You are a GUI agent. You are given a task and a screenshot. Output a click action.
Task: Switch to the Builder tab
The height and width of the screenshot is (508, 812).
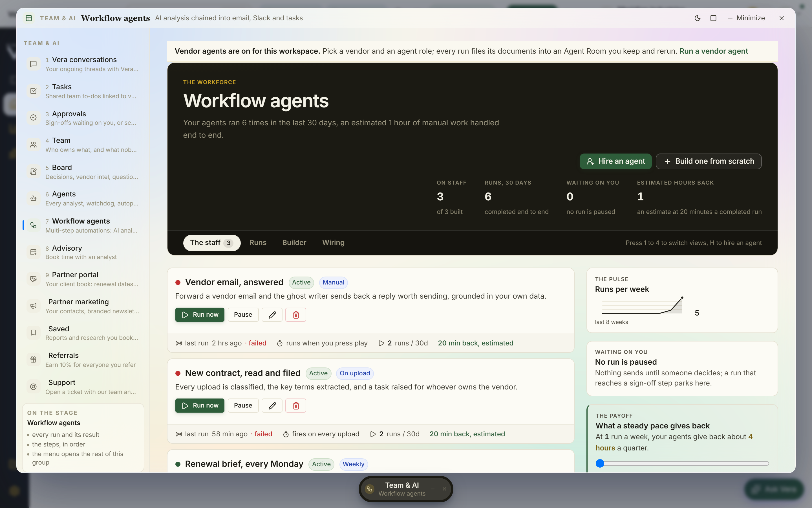(294, 243)
